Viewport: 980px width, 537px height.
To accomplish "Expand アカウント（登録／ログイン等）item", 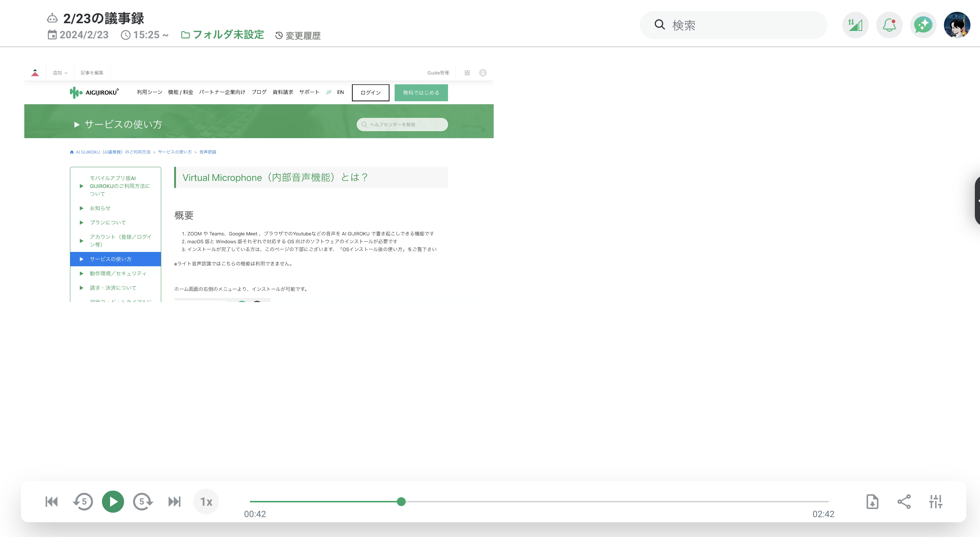I will click(x=116, y=241).
